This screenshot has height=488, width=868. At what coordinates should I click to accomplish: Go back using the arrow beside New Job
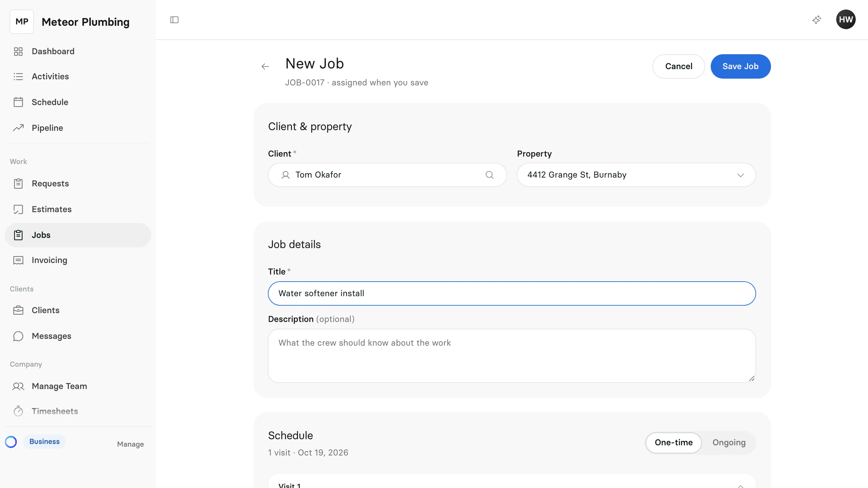(265, 66)
